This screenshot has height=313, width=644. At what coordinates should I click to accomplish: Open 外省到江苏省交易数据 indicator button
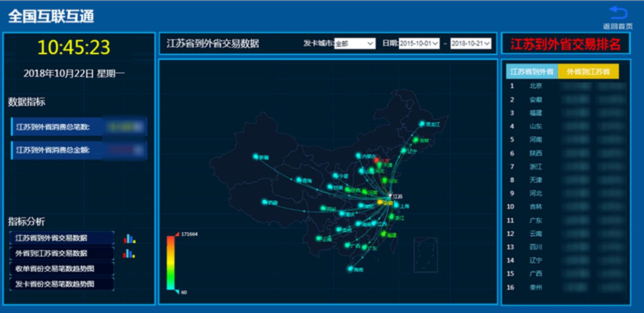click(x=62, y=253)
